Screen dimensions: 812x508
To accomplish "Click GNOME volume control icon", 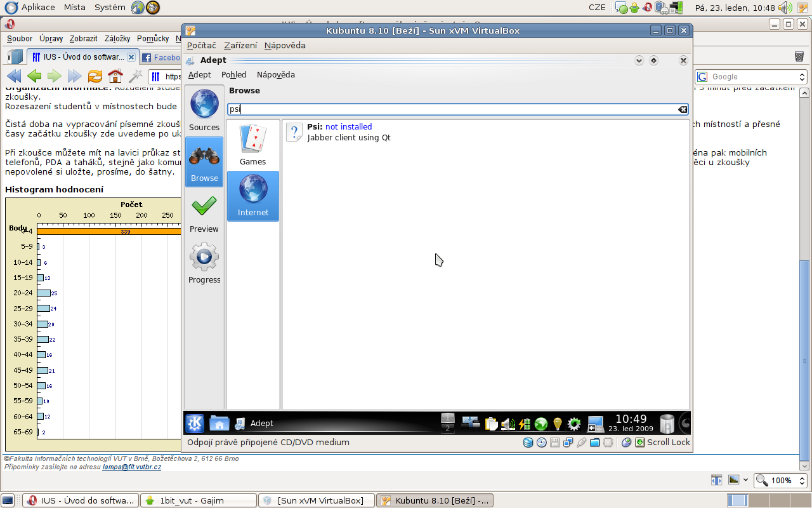I will pyautogui.click(x=784, y=8).
